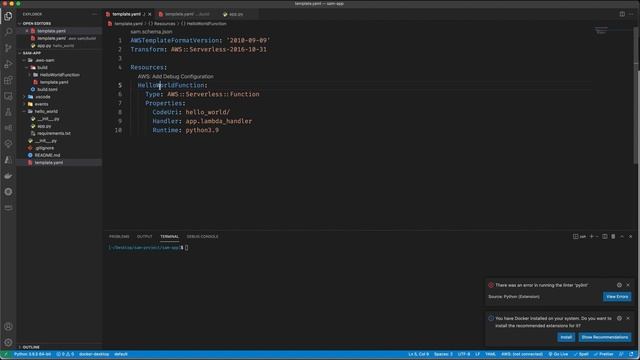Open the Docker whale icon view

(x=8, y=176)
